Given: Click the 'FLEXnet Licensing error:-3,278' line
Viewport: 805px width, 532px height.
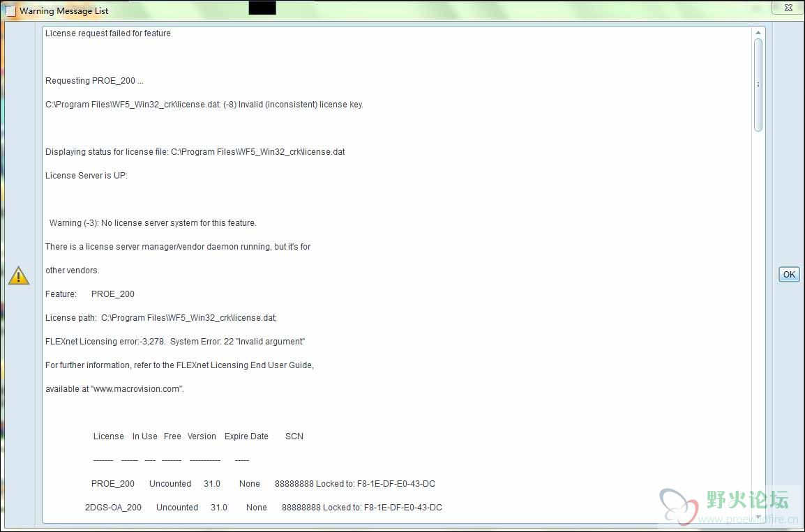Looking at the screenshot, I should [x=175, y=341].
